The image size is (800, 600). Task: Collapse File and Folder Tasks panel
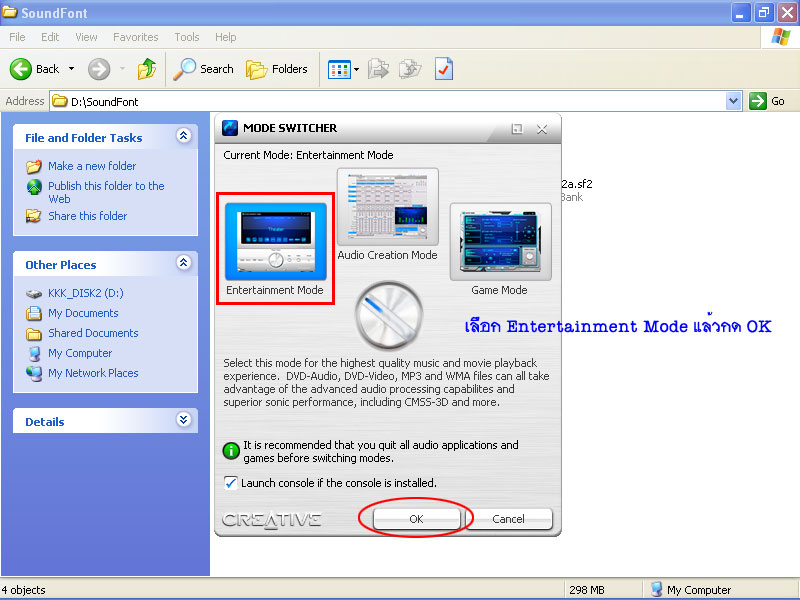tap(184, 136)
